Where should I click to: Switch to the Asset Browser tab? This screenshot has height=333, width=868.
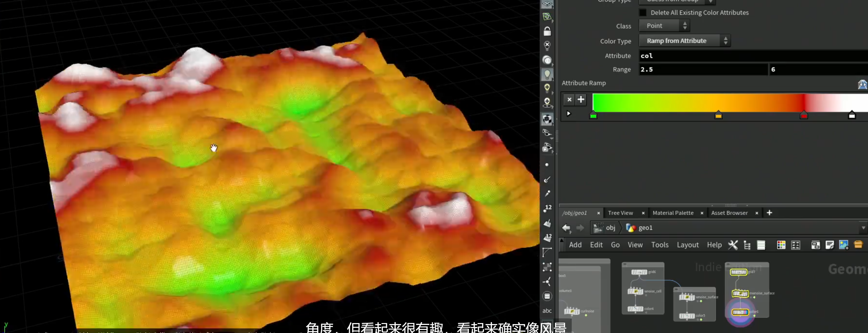pyautogui.click(x=729, y=213)
